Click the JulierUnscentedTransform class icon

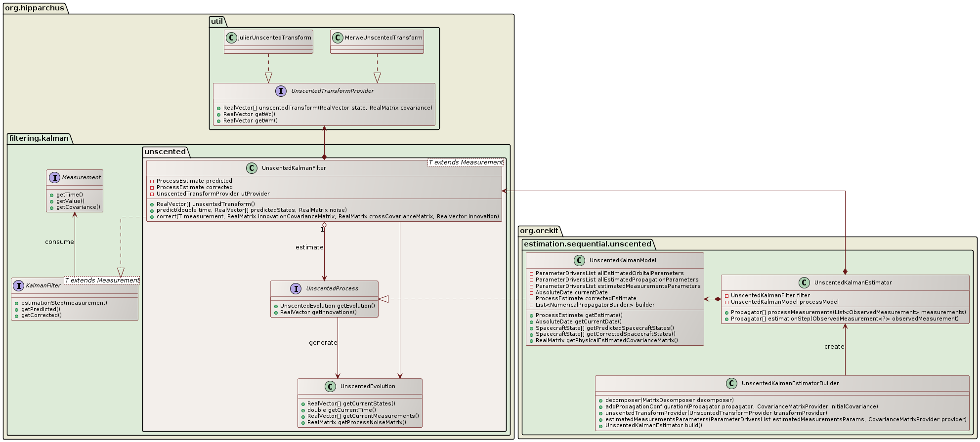pos(231,38)
